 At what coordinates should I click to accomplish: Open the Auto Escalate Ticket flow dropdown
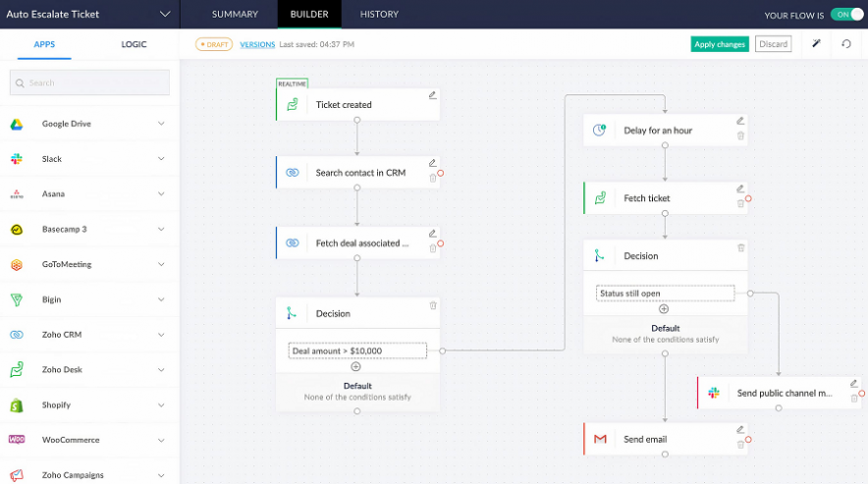(164, 15)
